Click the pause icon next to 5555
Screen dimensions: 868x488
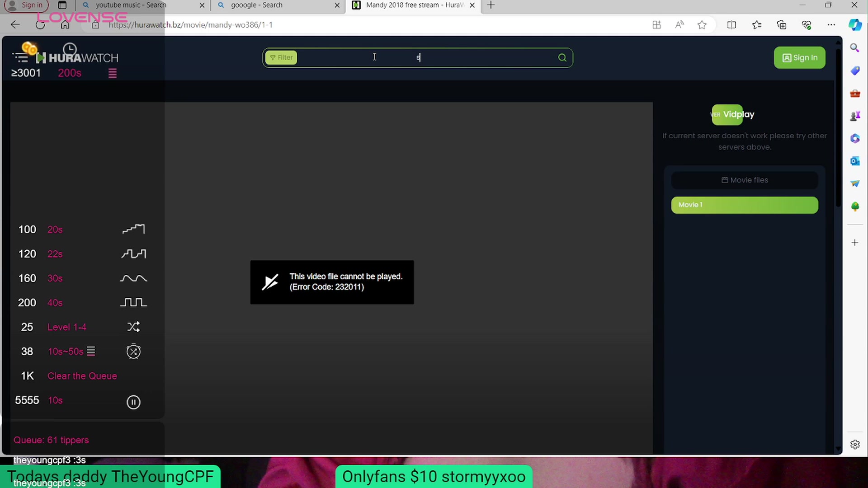pos(133,402)
